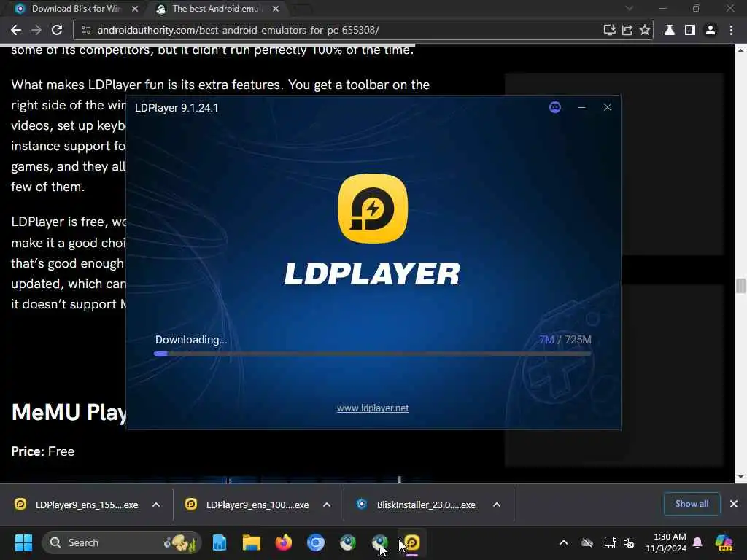Open LDPlayer9_ens_155 download item

point(77,505)
